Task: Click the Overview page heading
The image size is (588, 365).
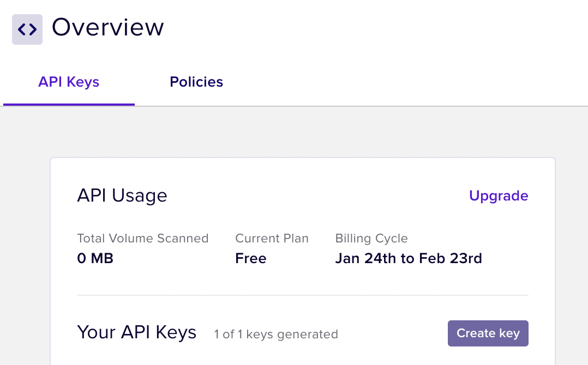Action: (x=108, y=27)
